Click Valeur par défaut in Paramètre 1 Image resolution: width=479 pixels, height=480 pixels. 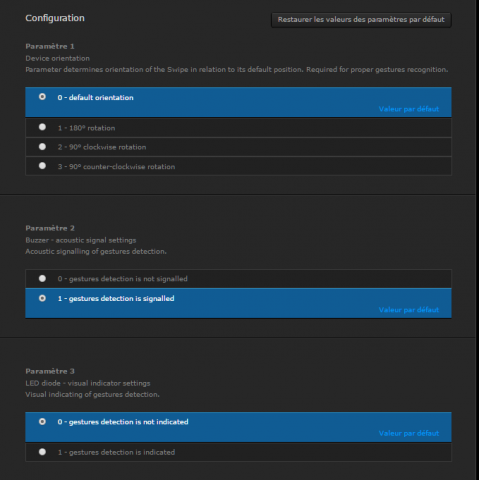(x=409, y=109)
